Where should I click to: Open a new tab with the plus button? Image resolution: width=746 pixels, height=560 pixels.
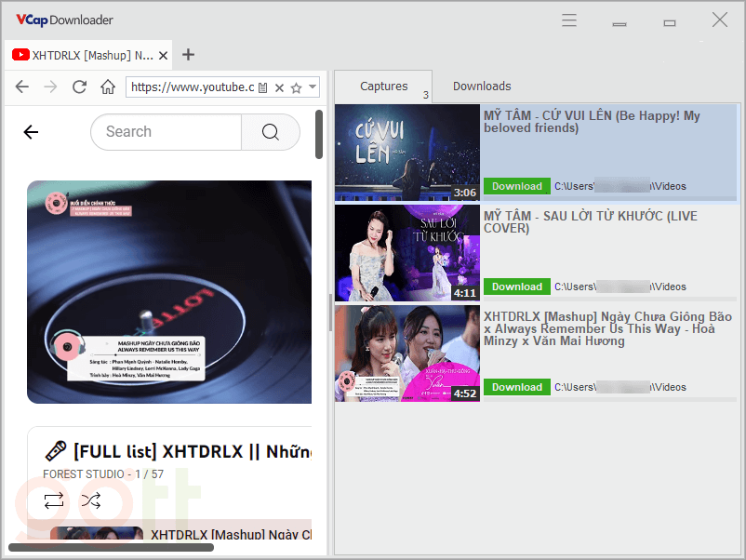coord(188,55)
